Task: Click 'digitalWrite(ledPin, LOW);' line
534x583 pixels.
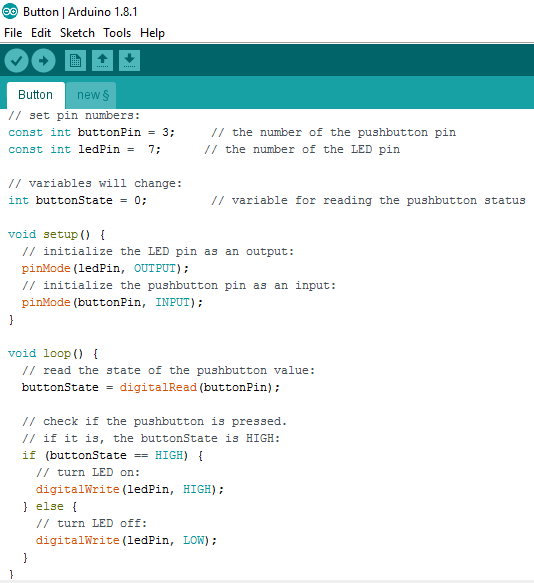Action: pos(126,540)
